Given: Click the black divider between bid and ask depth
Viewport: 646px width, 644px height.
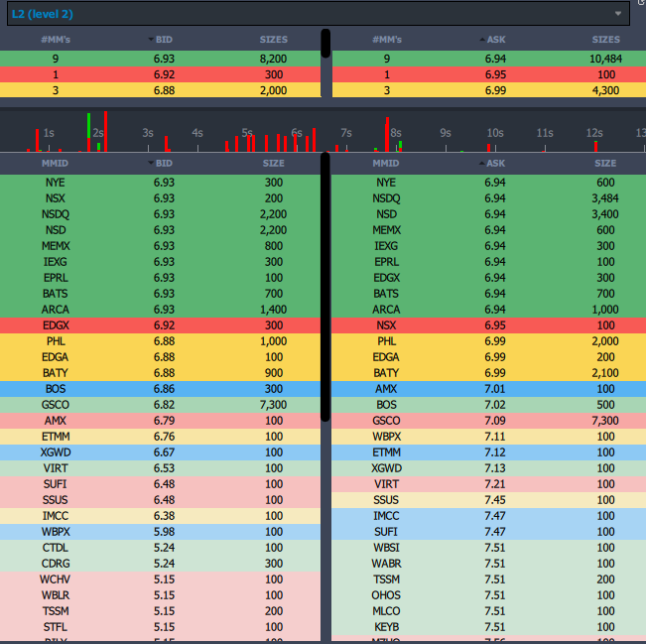Looking at the screenshot, I should [x=325, y=397].
